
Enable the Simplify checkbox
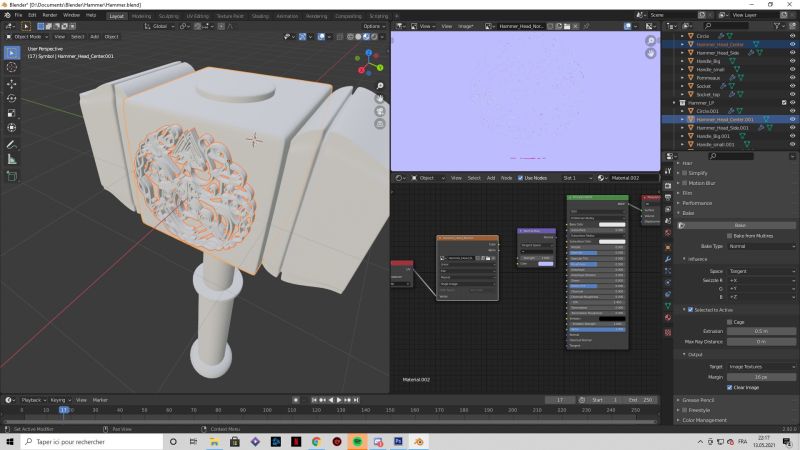click(685, 173)
